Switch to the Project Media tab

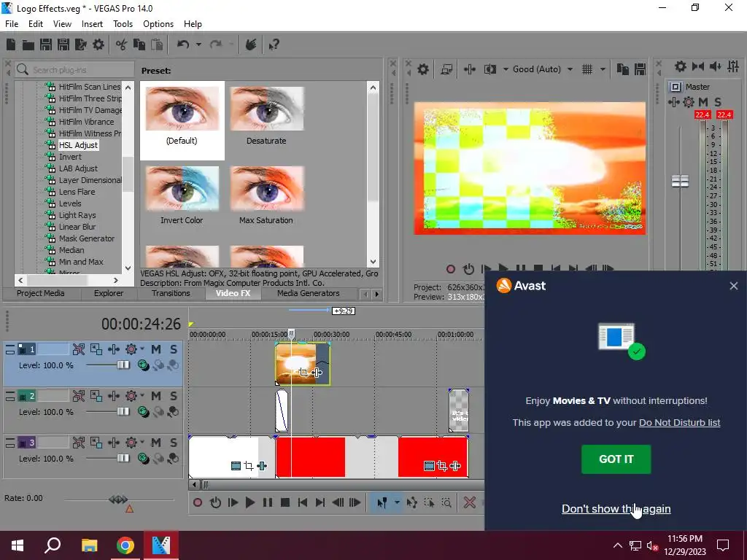click(x=41, y=293)
